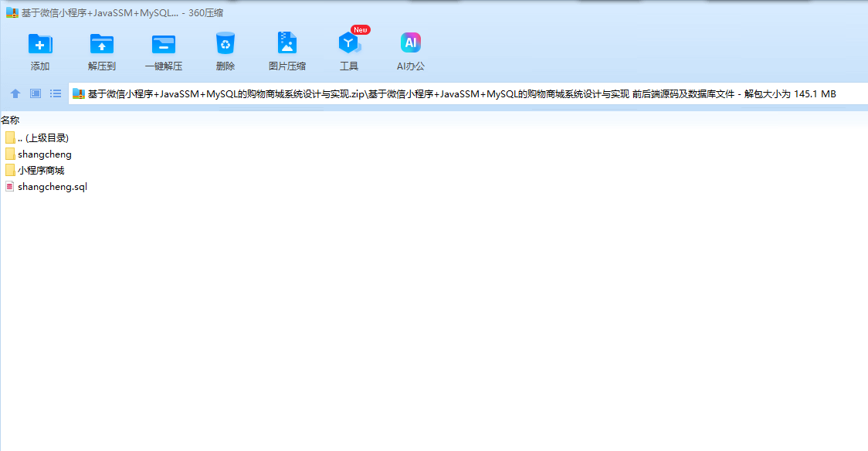Viewport: 868px width, 451px height.
Task: Click the 一键解压 one-click extract icon
Action: click(x=163, y=44)
